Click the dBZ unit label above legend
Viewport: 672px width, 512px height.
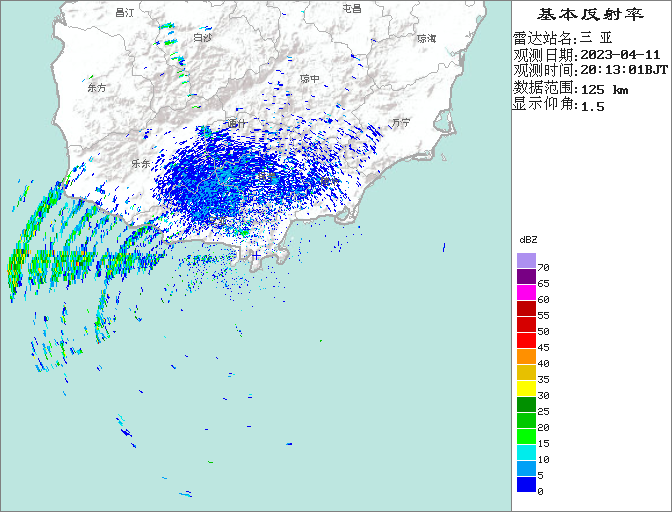click(x=528, y=240)
